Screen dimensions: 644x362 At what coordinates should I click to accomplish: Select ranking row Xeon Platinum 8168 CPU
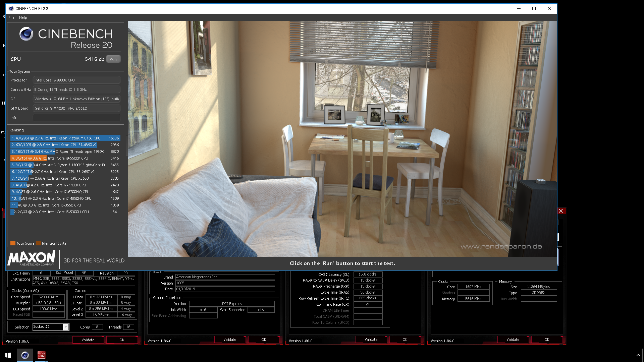(x=65, y=138)
